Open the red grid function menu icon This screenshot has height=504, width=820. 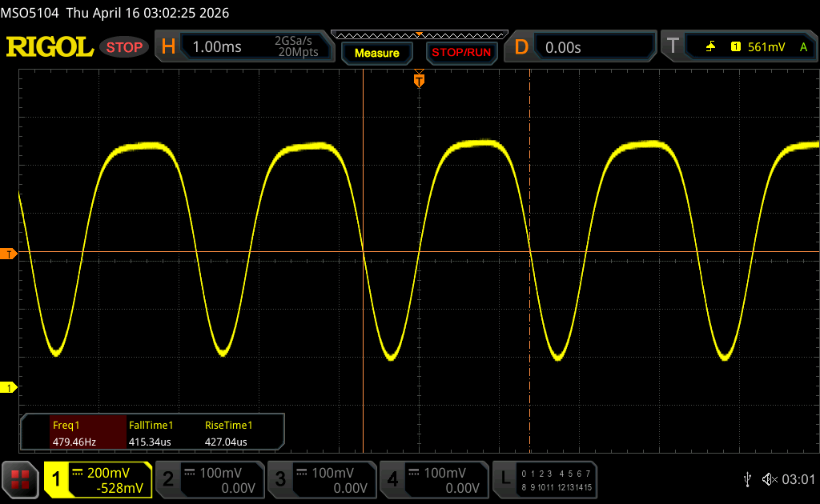[x=20, y=479]
